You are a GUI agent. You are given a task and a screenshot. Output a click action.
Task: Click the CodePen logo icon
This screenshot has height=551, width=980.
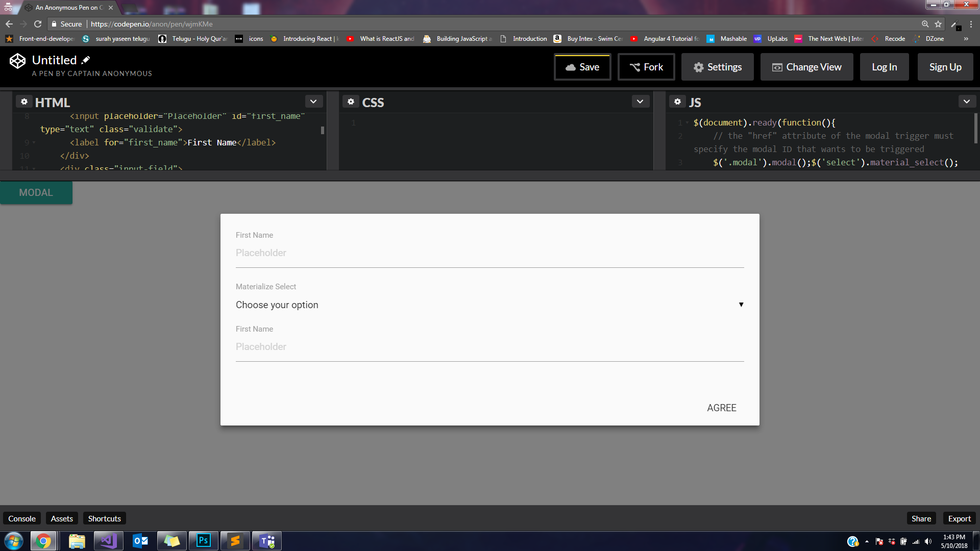point(17,61)
